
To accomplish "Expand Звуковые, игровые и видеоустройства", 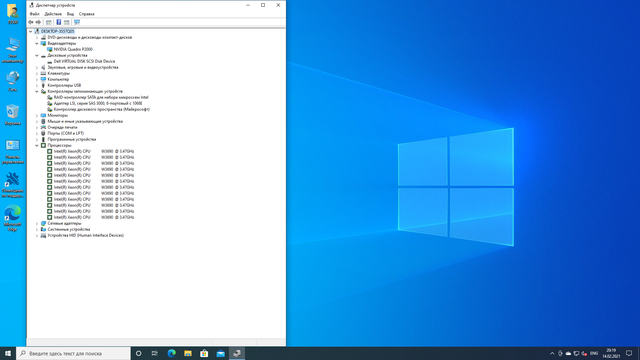I will 37,67.
